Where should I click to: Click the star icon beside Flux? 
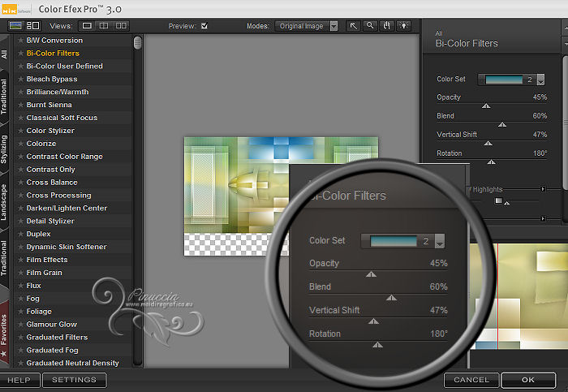[x=20, y=286]
